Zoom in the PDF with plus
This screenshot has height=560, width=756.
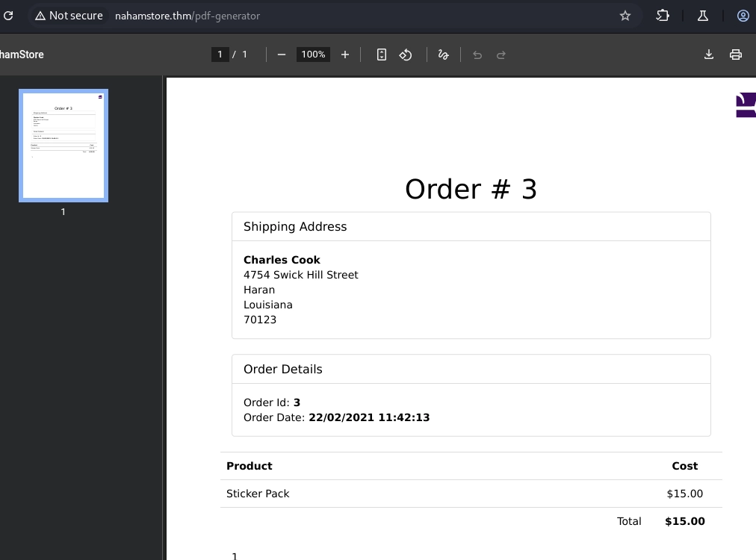point(344,55)
